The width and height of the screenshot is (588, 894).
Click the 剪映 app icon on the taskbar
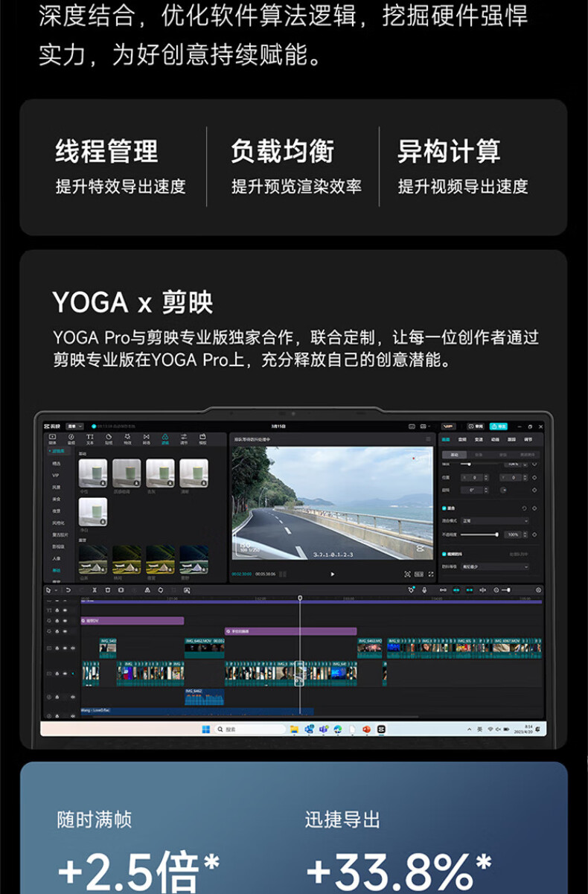(x=381, y=729)
